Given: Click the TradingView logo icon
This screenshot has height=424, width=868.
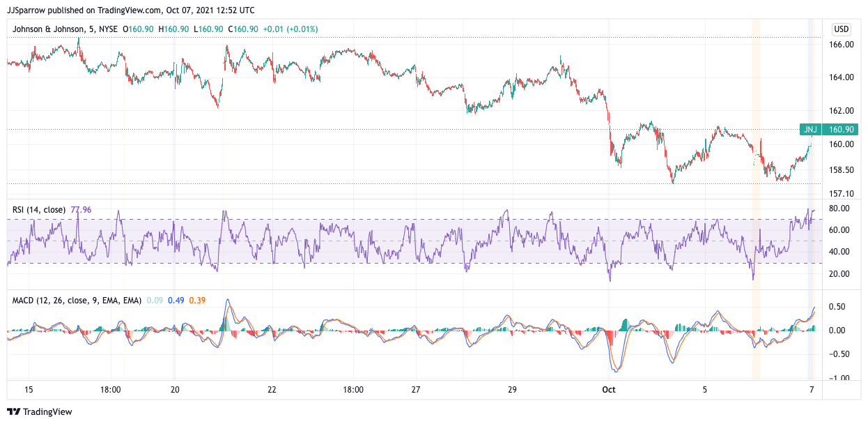Looking at the screenshot, I should point(14,412).
